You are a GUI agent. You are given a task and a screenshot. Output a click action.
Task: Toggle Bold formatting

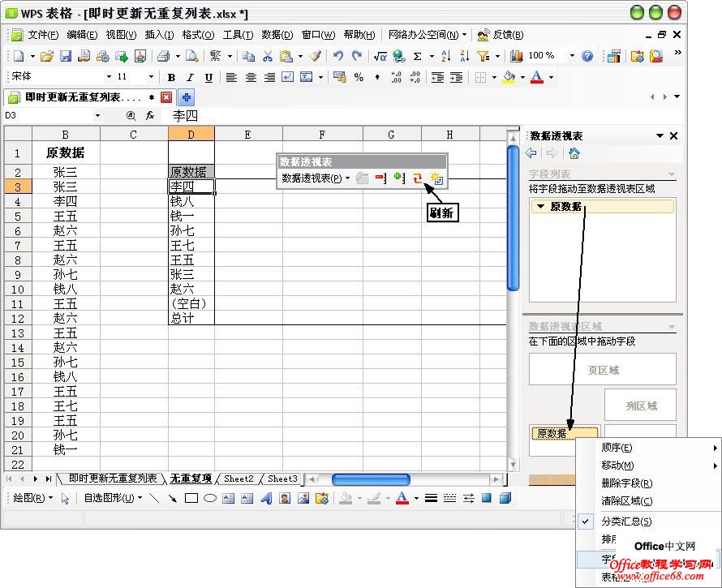171,77
